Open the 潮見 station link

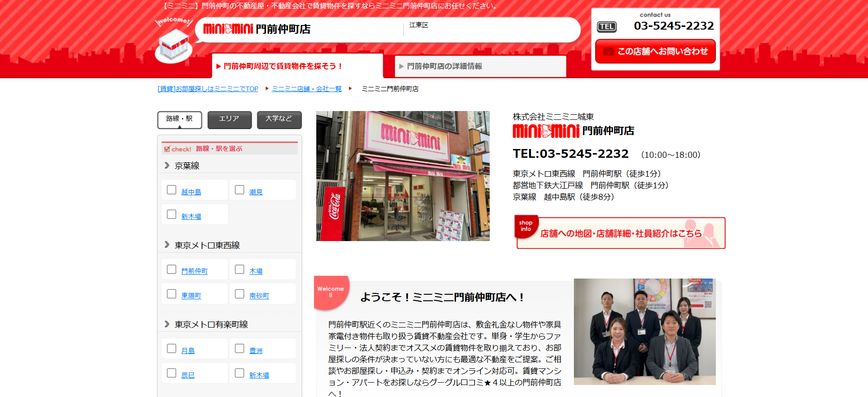coord(256,192)
